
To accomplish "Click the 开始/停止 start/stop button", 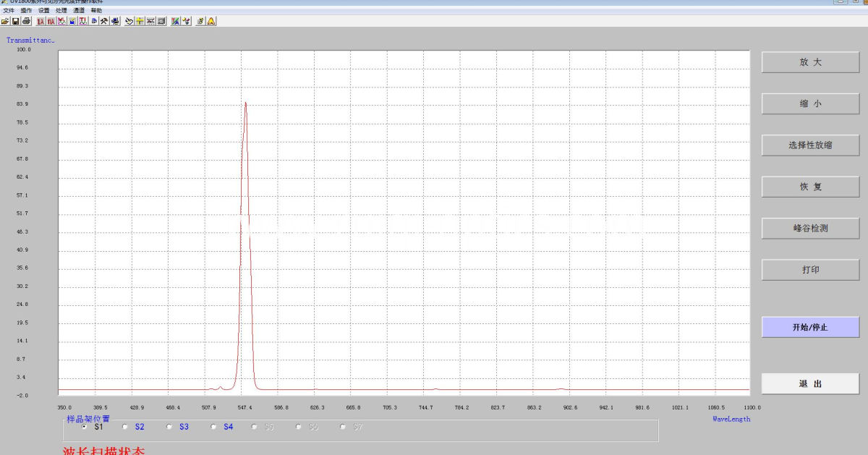I will point(810,327).
